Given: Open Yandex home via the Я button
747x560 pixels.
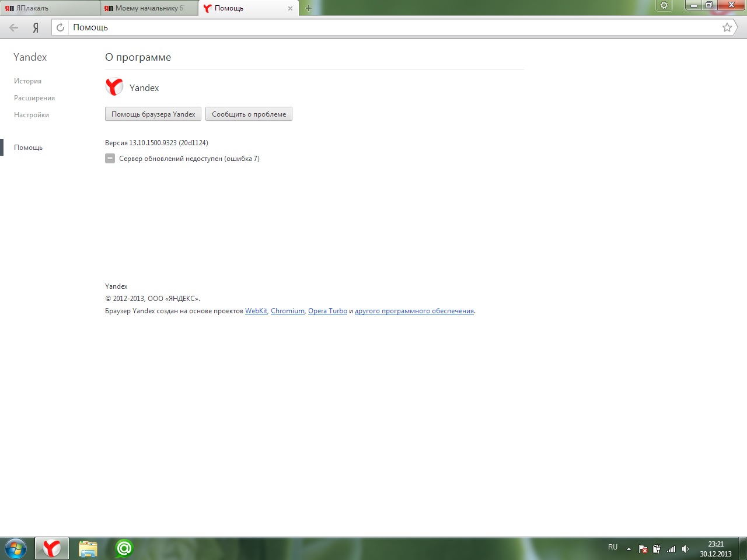Looking at the screenshot, I should [x=36, y=27].
